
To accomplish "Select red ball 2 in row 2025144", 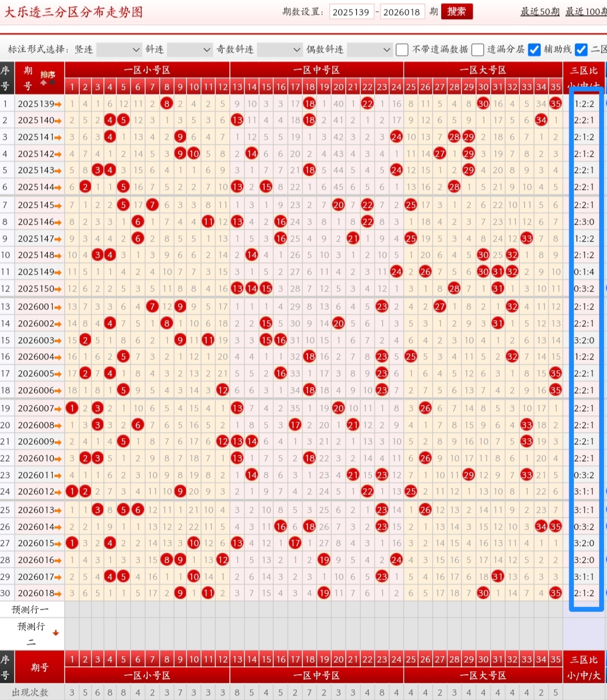I will pyautogui.click(x=85, y=187).
